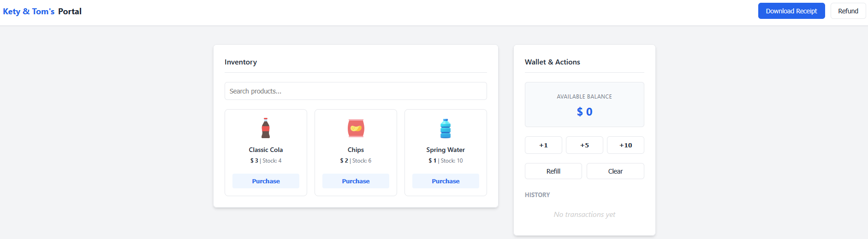Image resolution: width=868 pixels, height=239 pixels.
Task: Click the available balance amount
Action: 584,112
